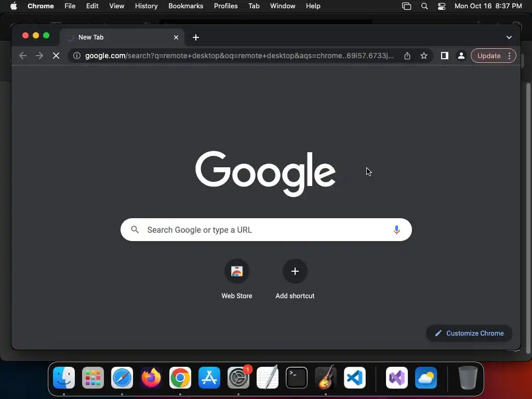Open the Trash in the Dock

pyautogui.click(x=468, y=378)
